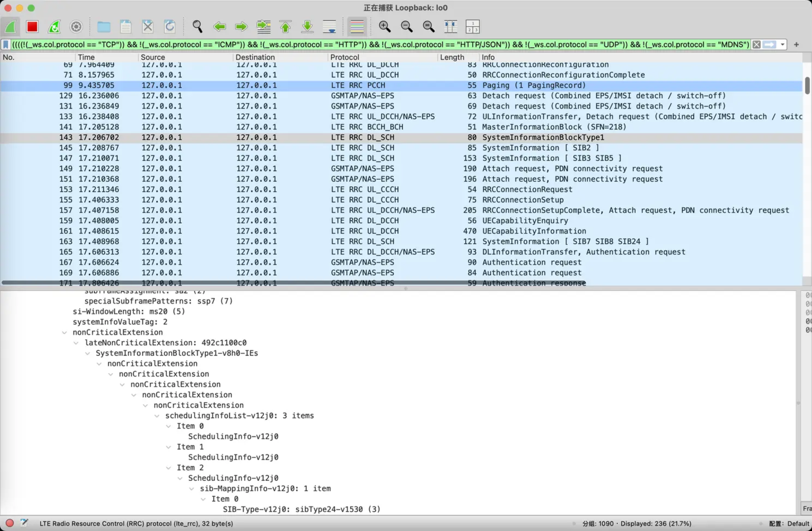Collapse SystemInformationBlockType1-v8h0-IEs node

coord(87,353)
